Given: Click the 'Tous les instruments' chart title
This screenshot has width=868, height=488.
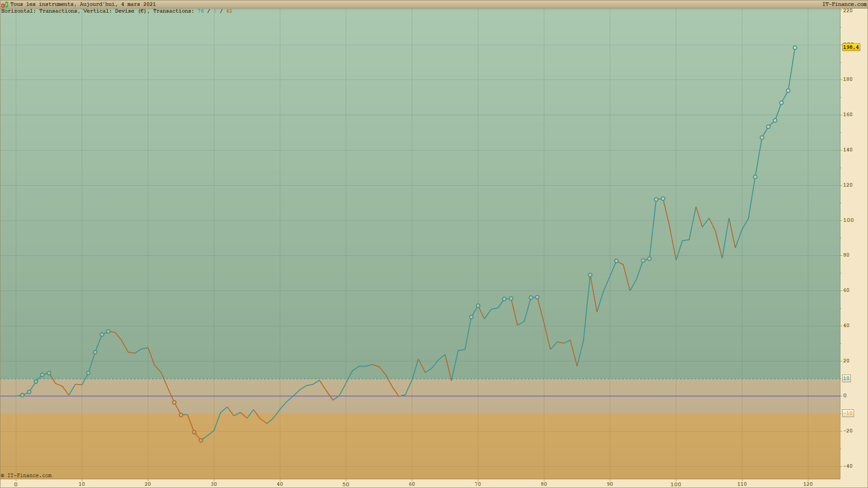Looking at the screenshot, I should click(42, 5).
